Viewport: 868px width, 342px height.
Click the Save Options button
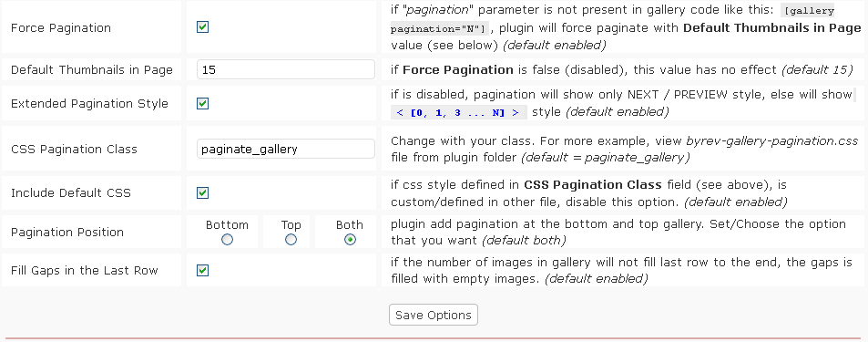434,315
